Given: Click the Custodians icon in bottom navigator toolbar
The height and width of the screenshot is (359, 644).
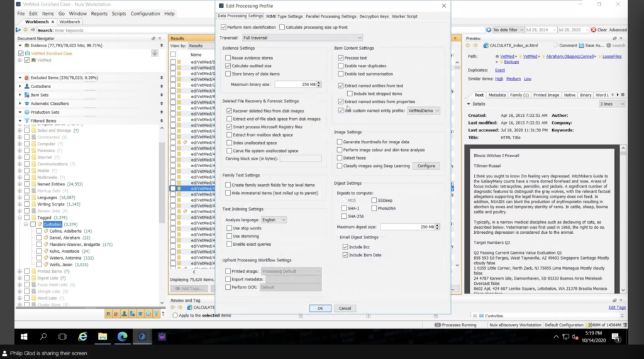Looking at the screenshot, I should (x=125, y=313).
